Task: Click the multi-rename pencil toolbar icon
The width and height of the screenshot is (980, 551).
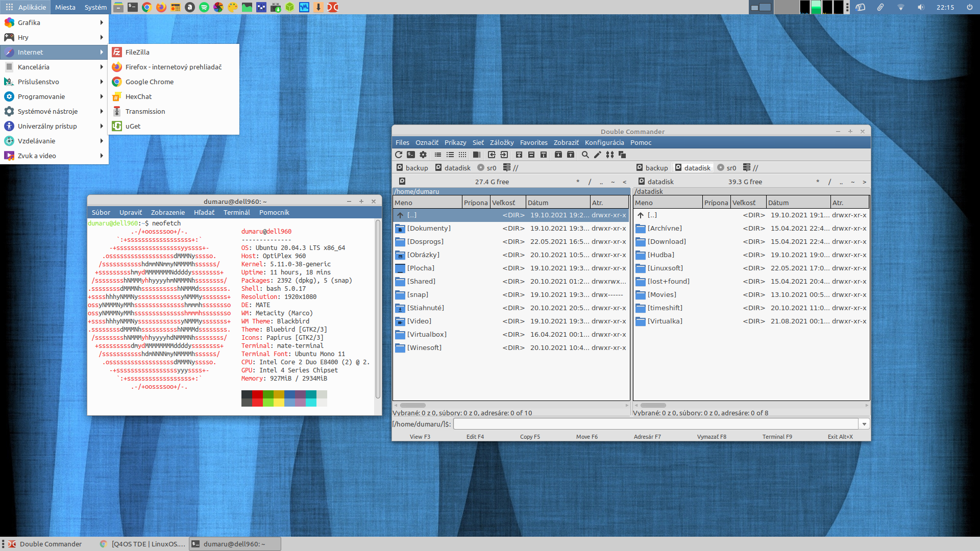Action: click(x=598, y=155)
